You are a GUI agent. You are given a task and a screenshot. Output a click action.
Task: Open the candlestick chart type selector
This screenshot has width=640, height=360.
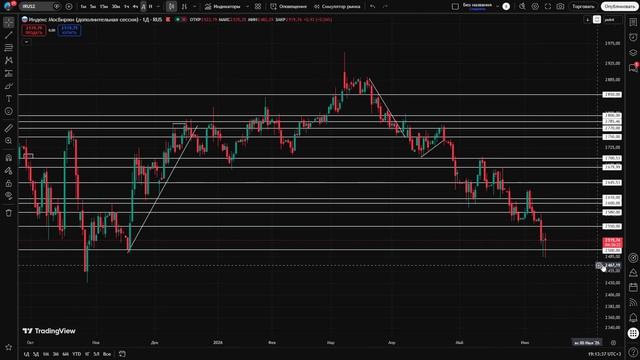click(x=171, y=7)
